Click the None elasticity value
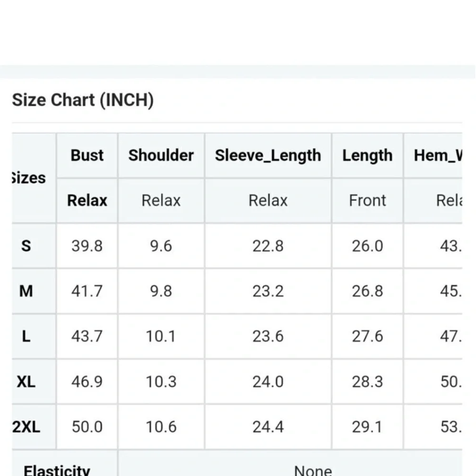The image size is (476, 476). [x=313, y=470]
